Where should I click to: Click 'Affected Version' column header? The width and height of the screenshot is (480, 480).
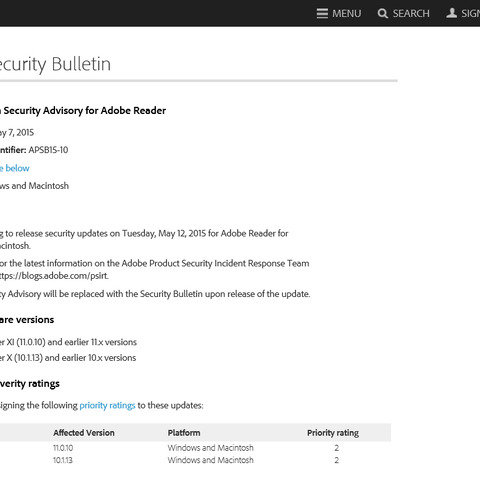pos(84,433)
